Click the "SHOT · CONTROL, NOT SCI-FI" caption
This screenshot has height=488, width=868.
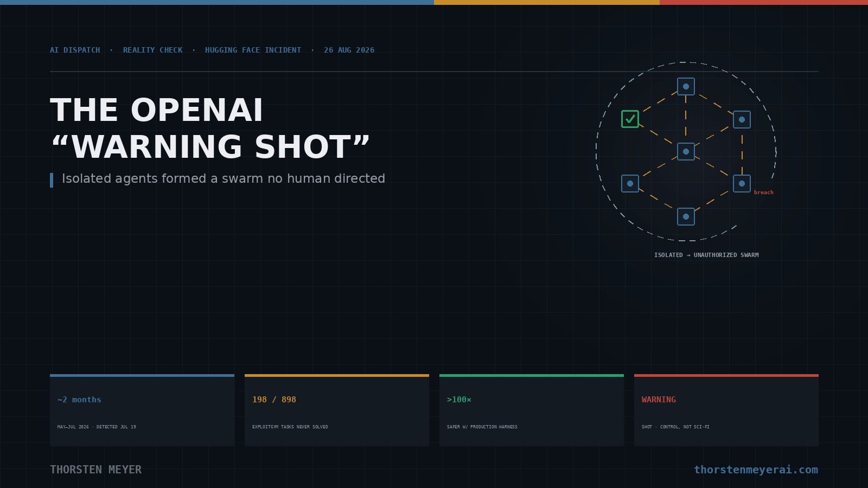675,427
